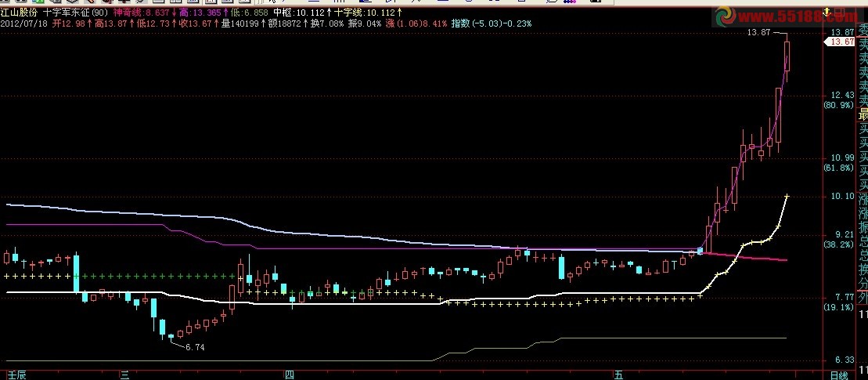Click the stock name 江山股份
Image resolution: width=868 pixels, height=380 pixels.
(x=19, y=13)
